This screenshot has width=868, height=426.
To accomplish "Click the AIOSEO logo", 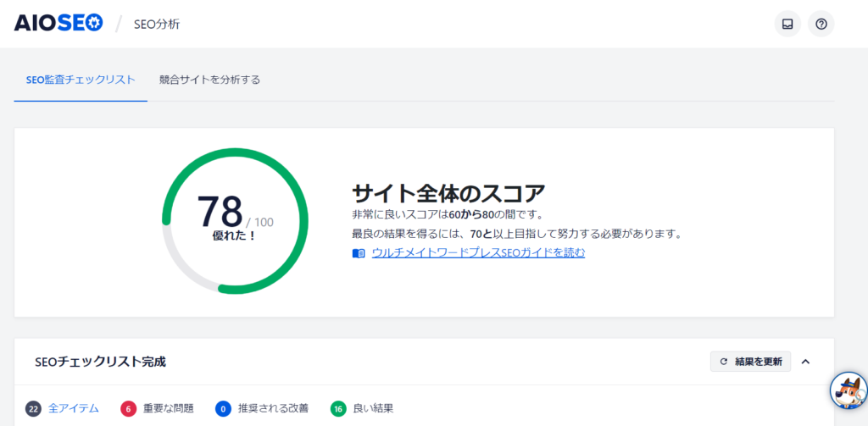I will (x=58, y=24).
